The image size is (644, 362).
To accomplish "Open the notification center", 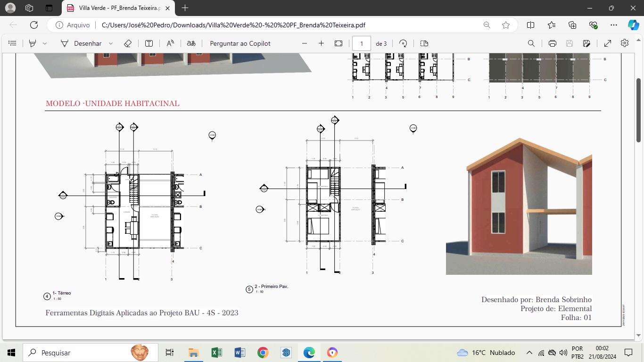I will pyautogui.click(x=628, y=353).
